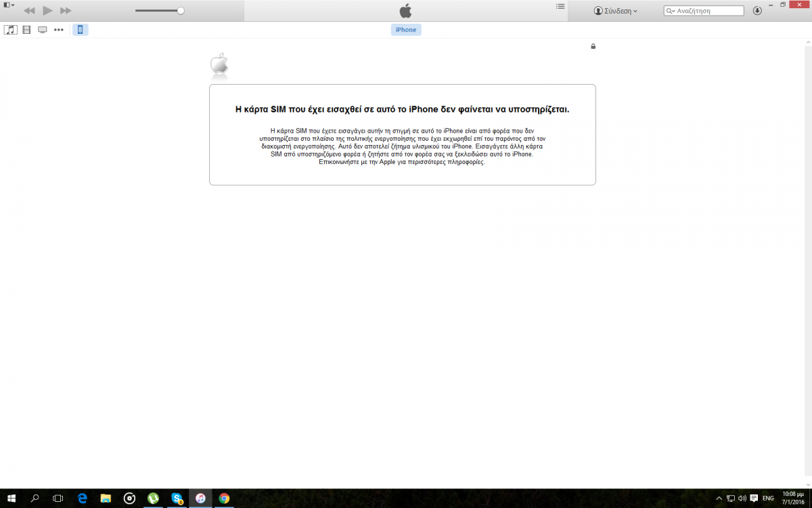Viewport: 812px width, 508px height.
Task: Open the Action Center notifications icon
Action: (x=753, y=499)
